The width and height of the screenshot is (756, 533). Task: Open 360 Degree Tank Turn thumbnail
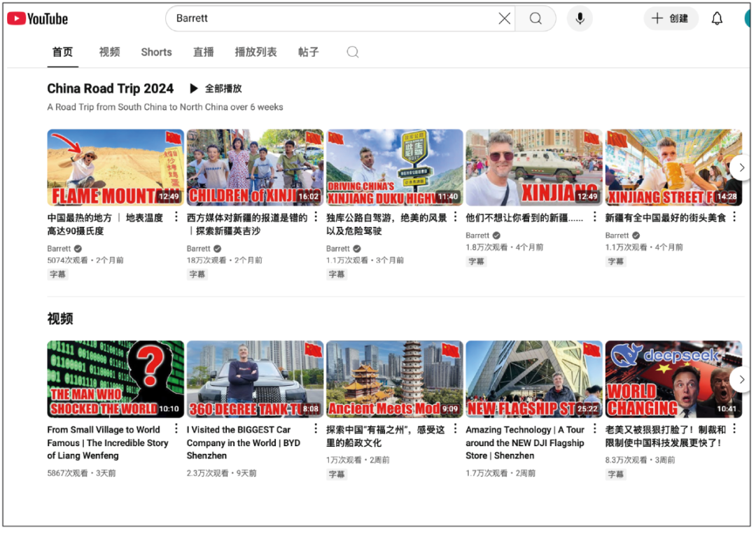pyautogui.click(x=255, y=379)
